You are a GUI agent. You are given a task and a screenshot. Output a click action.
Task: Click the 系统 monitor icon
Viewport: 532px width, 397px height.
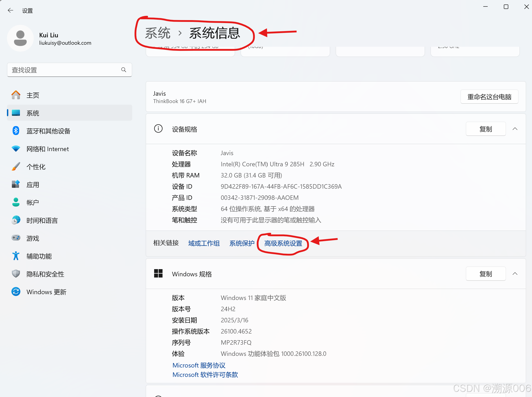(x=16, y=113)
